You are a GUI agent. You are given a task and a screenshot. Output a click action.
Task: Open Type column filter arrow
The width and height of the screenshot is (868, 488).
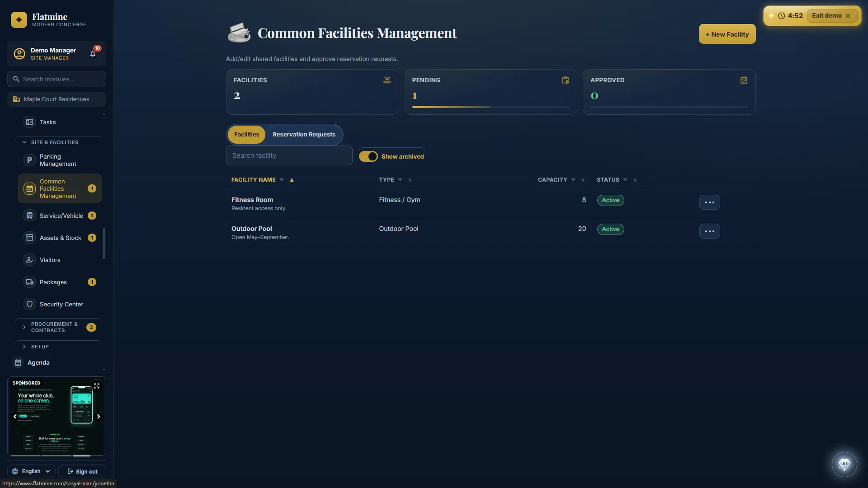point(400,180)
